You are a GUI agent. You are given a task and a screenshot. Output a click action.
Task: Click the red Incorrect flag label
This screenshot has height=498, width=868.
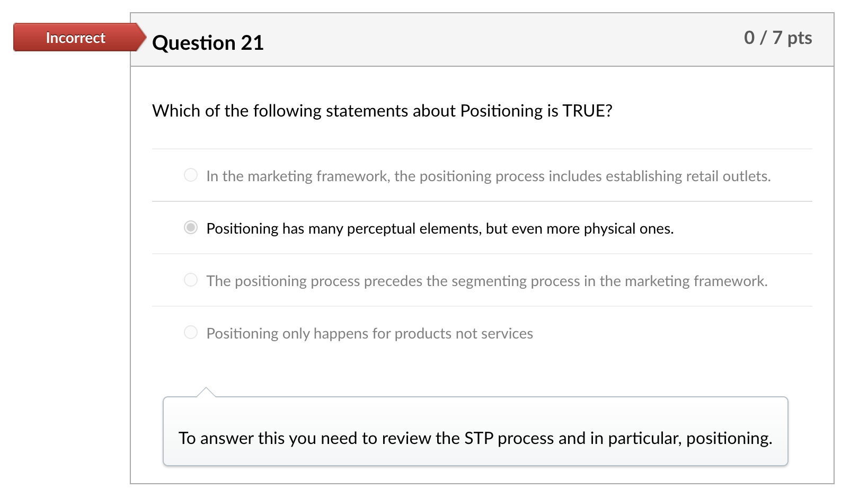[x=75, y=38]
